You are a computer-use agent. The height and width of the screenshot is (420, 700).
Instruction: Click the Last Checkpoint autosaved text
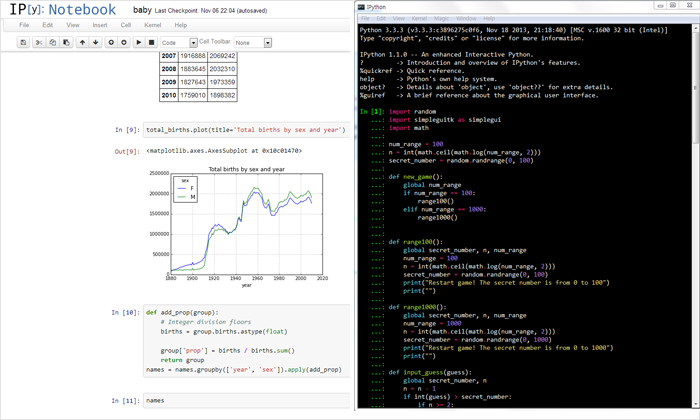coord(211,11)
